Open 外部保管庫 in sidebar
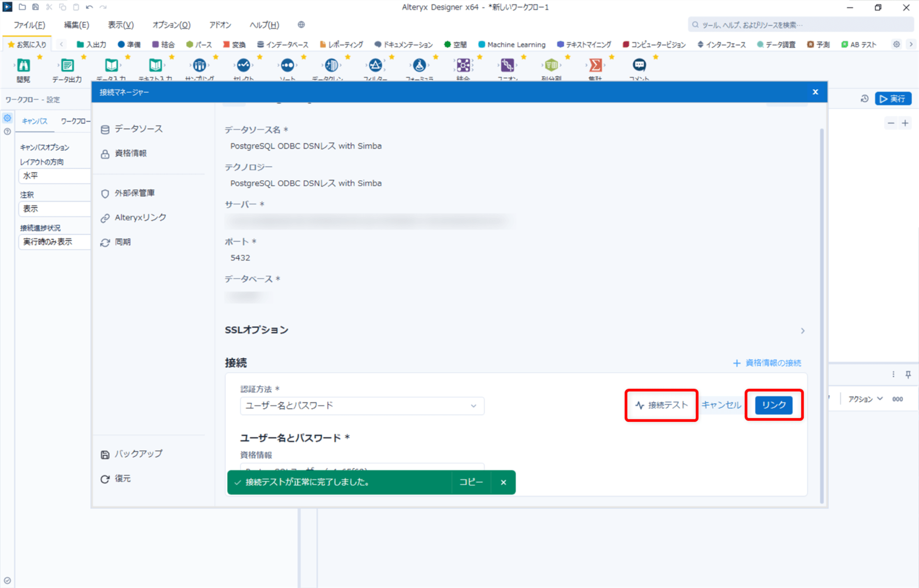Image resolution: width=919 pixels, height=588 pixels. pyautogui.click(x=128, y=193)
